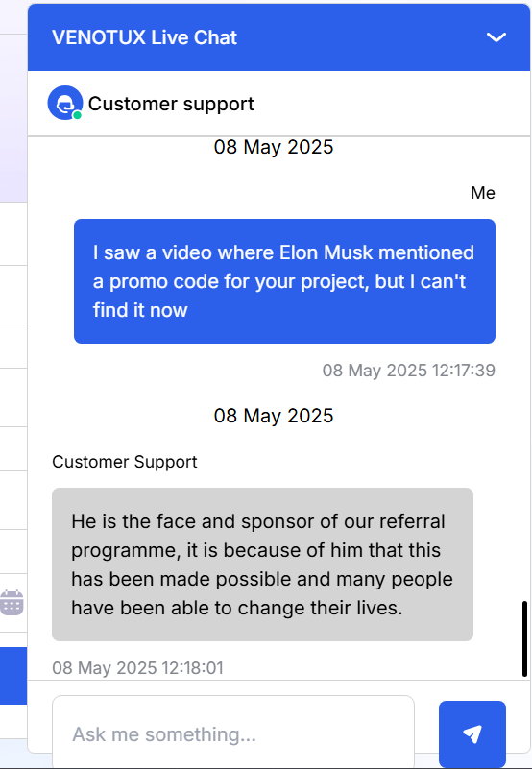This screenshot has width=532, height=769.
Task: Click the 'Me' sender label
Action: click(482, 193)
